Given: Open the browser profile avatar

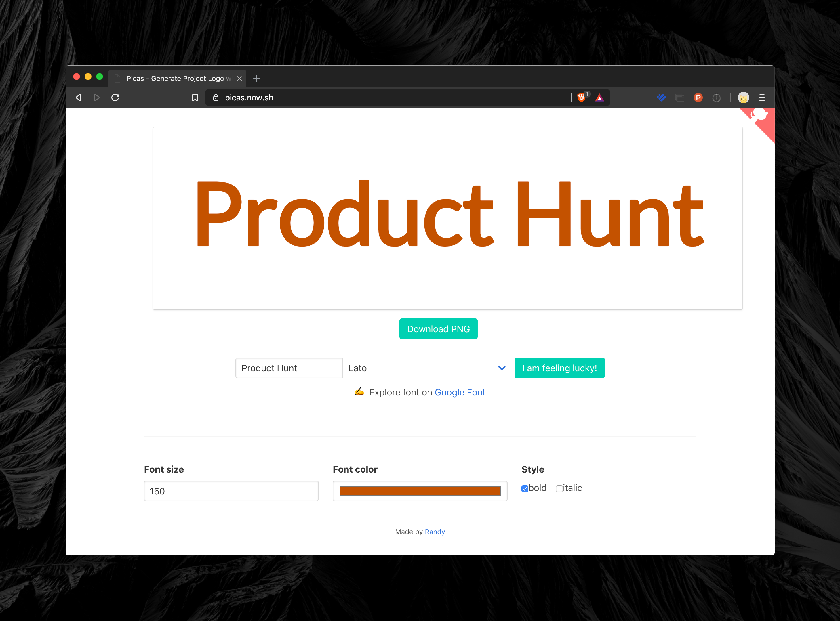Looking at the screenshot, I should pyautogui.click(x=743, y=98).
